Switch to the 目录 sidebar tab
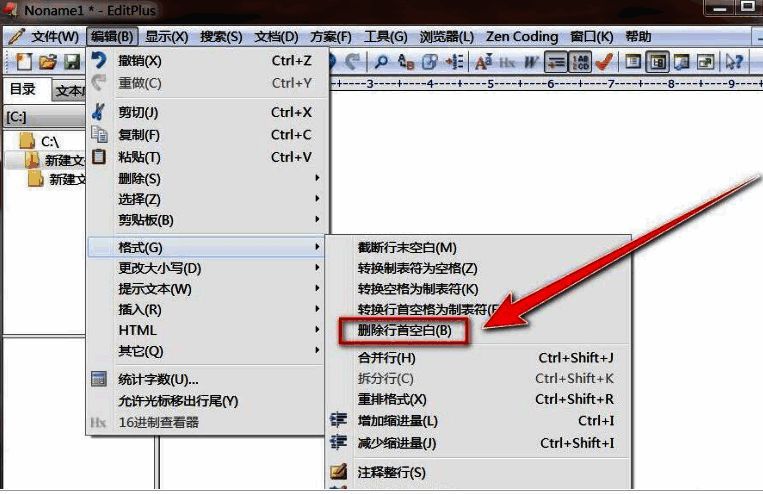Viewport: 763px width, 494px height. (23, 89)
